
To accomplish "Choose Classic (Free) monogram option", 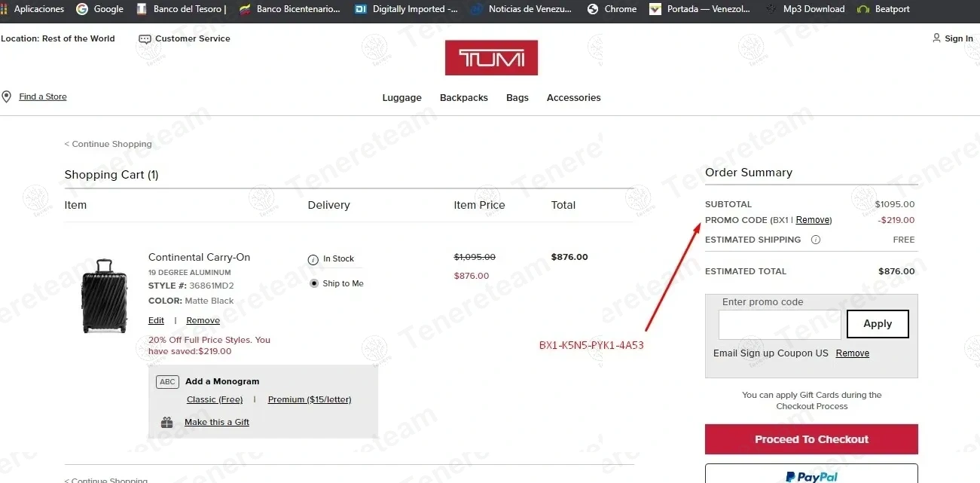I will tap(215, 399).
